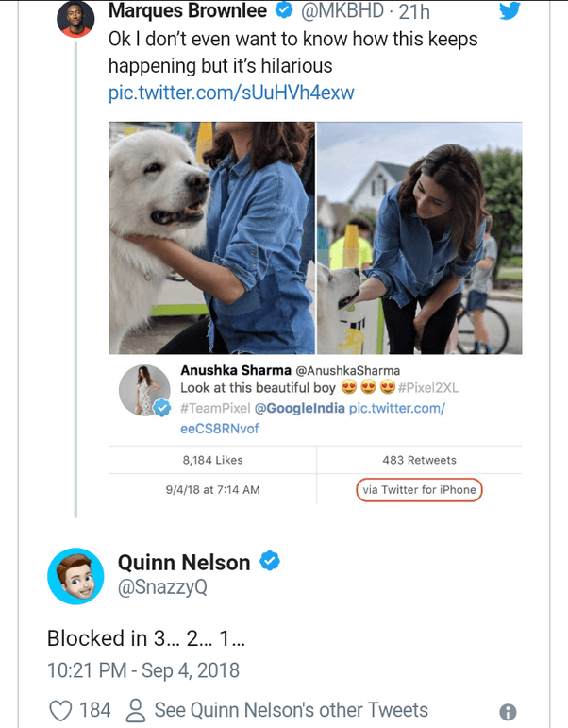Click the verified badge next to Quinn Nelson
The image size is (568, 728).
(x=271, y=562)
